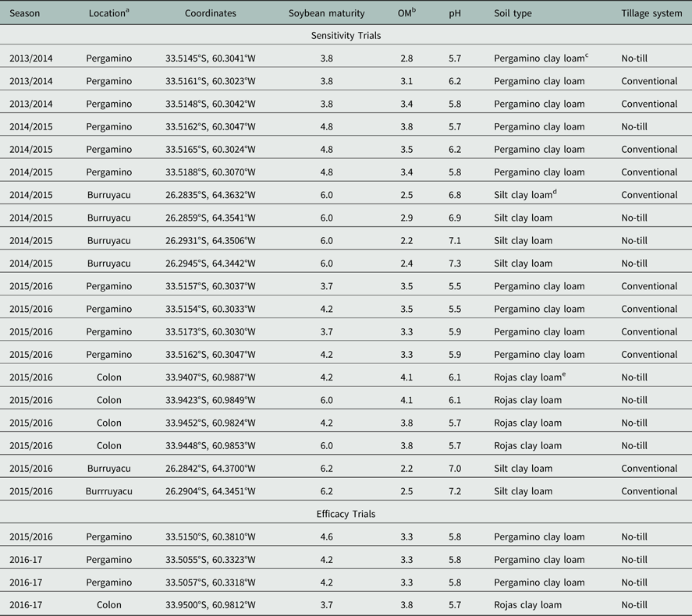Select the Tillage system column header
The height and width of the screenshot is (616, 692).
pos(651,13)
